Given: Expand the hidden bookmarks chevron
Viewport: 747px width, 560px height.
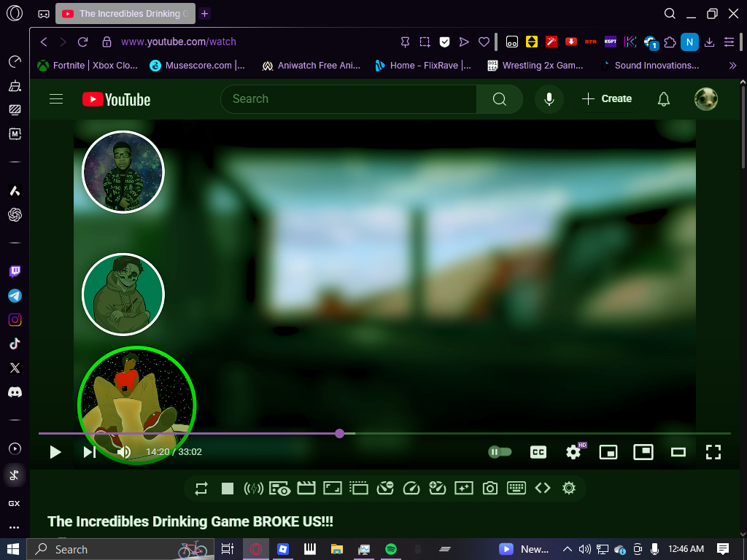Looking at the screenshot, I should pos(732,66).
